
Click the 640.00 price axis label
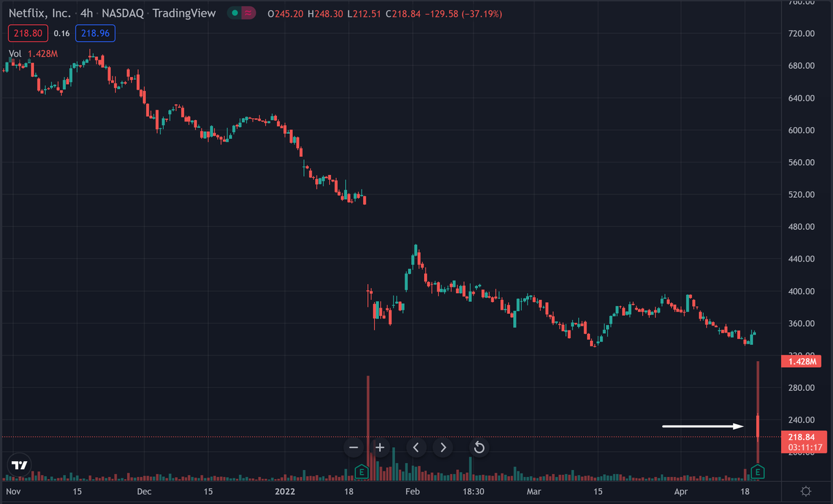tap(800, 99)
